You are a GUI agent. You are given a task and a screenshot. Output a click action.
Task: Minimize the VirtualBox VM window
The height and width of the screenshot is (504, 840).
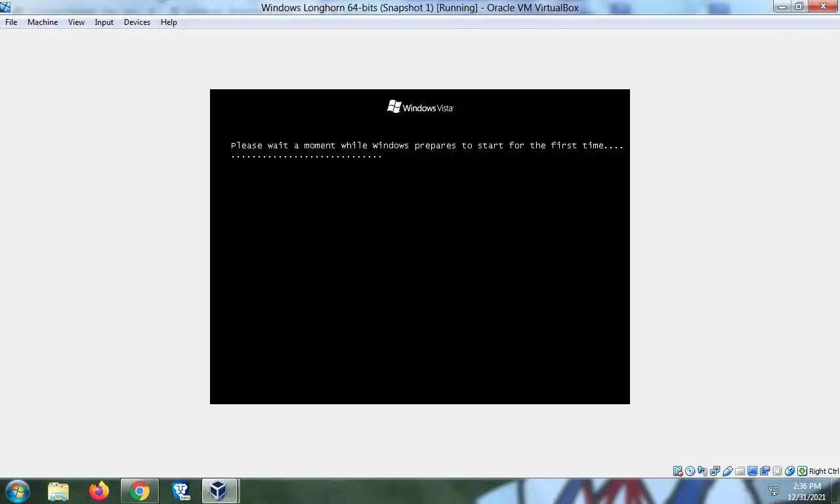pyautogui.click(x=782, y=7)
